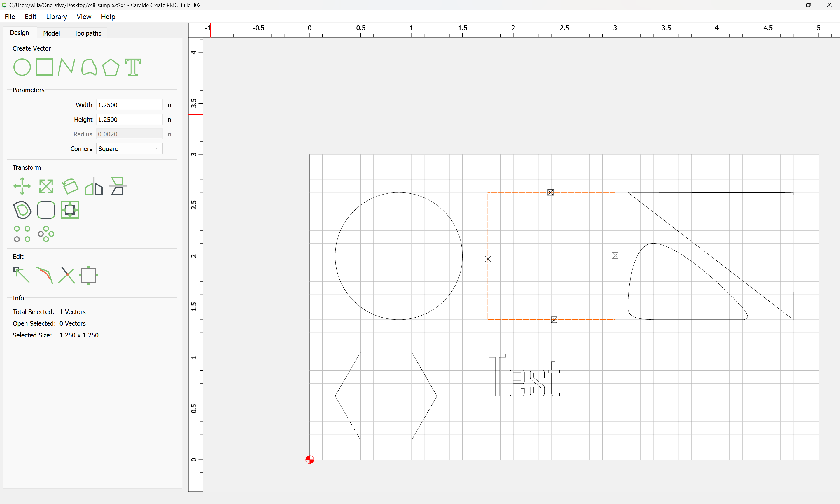Image resolution: width=840 pixels, height=504 pixels.
Task: Open the Corners dropdown
Action: 129,149
